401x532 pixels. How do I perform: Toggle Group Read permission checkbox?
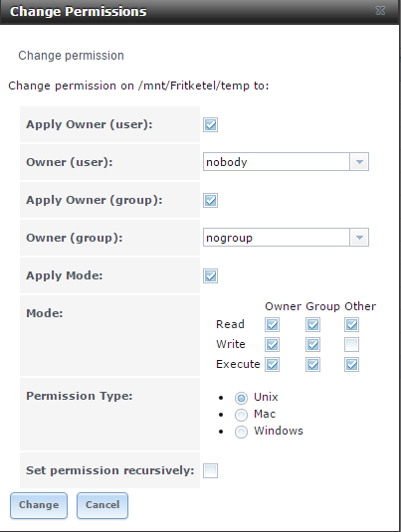coord(312,325)
